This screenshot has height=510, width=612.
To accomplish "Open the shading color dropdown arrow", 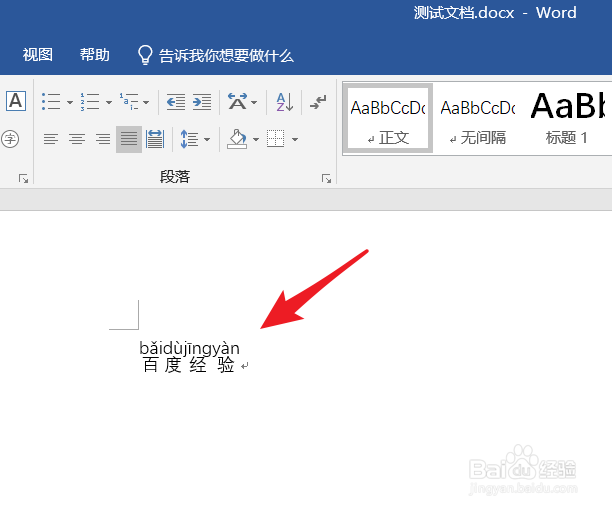I will (256, 139).
